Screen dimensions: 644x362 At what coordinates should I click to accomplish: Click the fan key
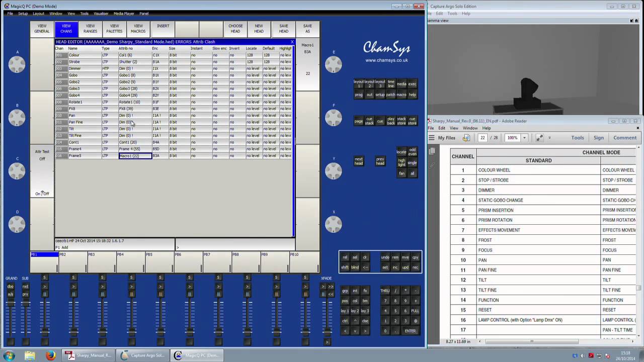[401, 173]
